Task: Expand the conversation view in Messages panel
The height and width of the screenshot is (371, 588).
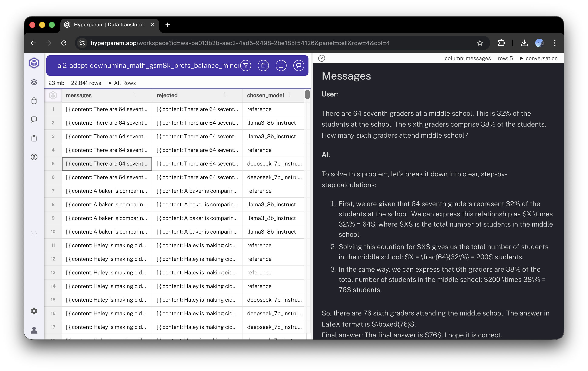Action: 539,58
